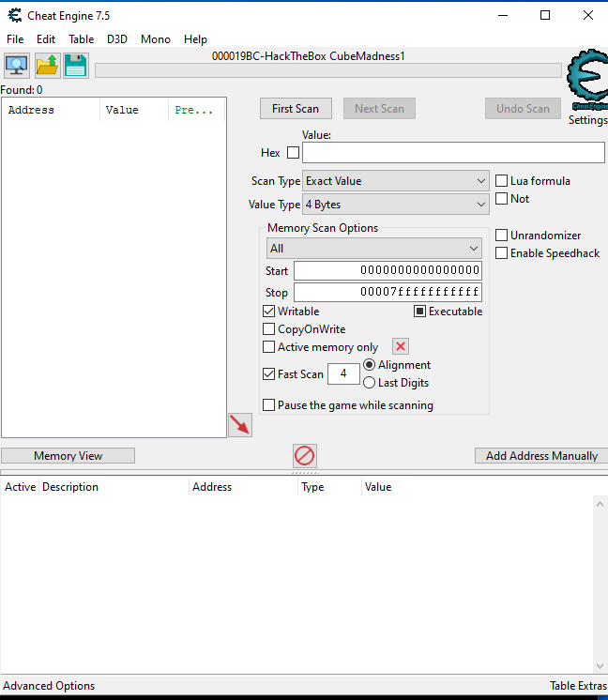The image size is (608, 700).
Task: Select the Alignment radio button
Action: pos(369,365)
